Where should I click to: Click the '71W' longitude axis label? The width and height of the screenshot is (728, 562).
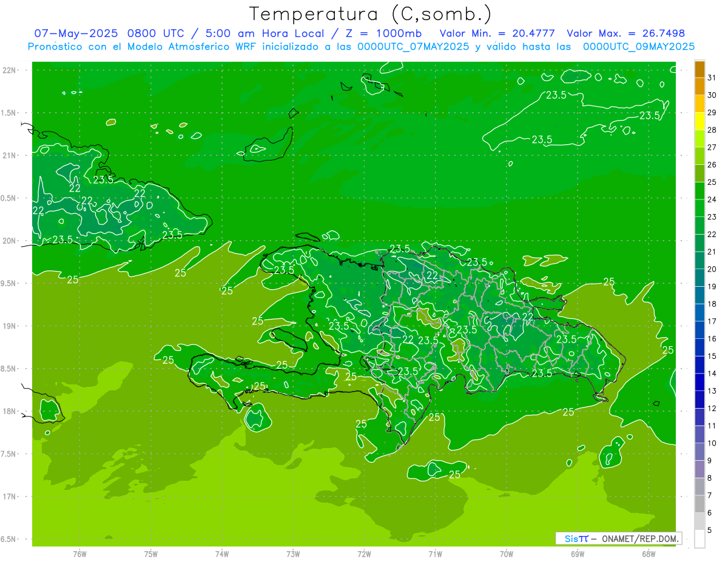click(x=435, y=554)
